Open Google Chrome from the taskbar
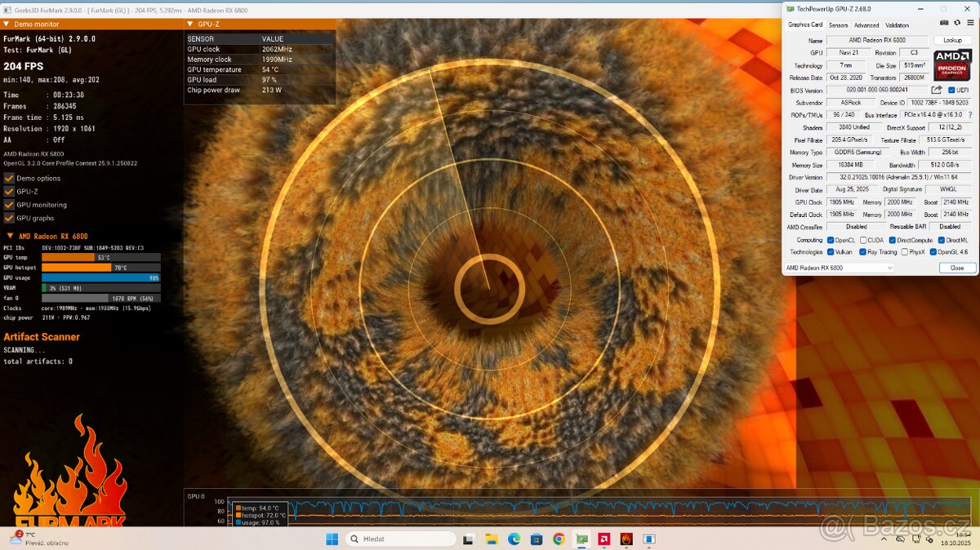980x550 pixels. click(559, 539)
